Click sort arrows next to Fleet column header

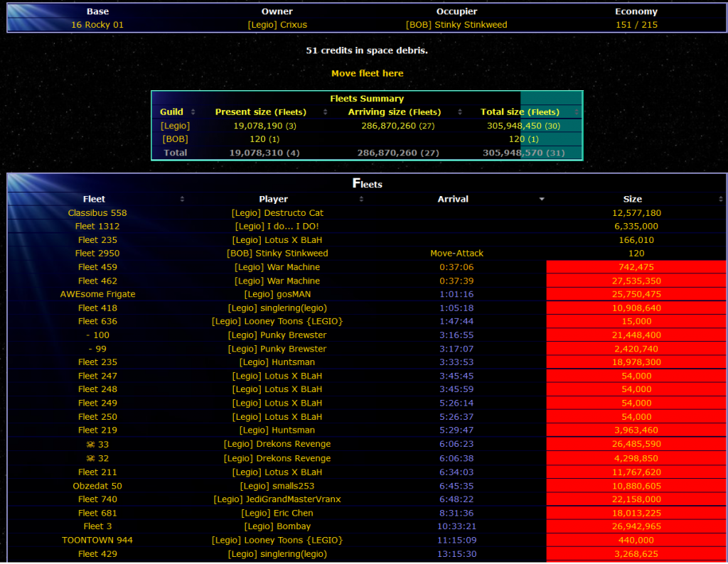pos(182,200)
